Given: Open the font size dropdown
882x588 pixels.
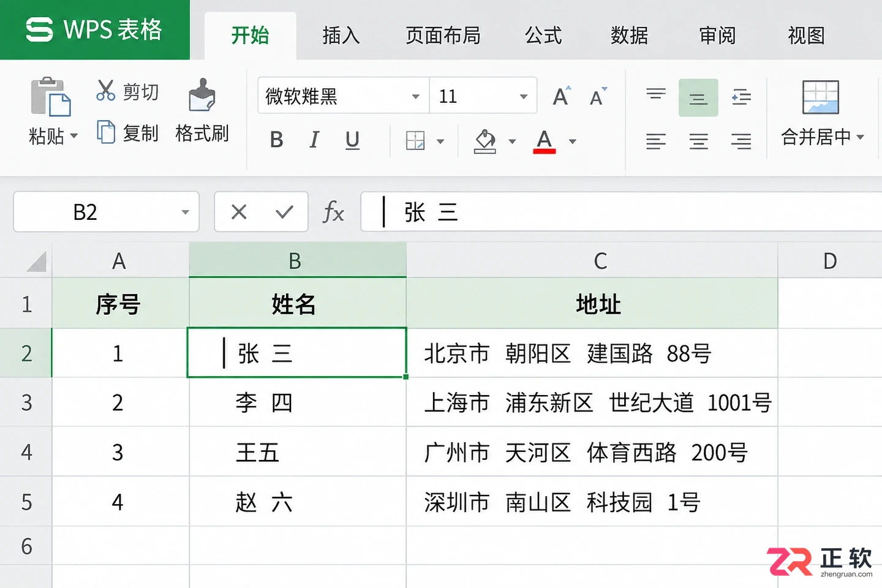Looking at the screenshot, I should coord(524,96).
